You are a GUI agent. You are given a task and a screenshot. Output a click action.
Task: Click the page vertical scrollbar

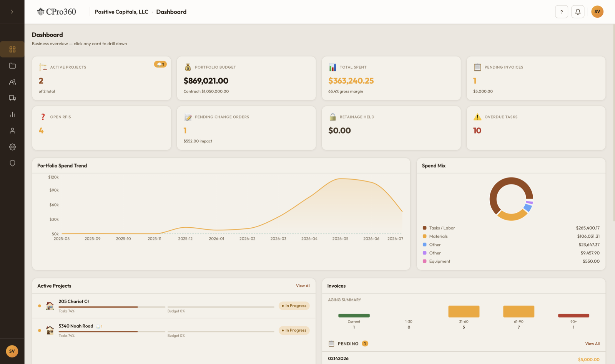[x=613, y=123]
